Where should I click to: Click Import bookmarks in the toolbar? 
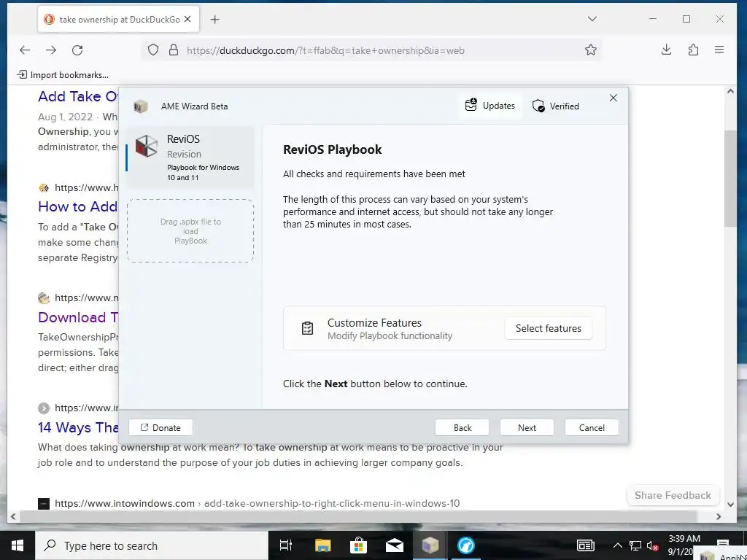click(63, 75)
